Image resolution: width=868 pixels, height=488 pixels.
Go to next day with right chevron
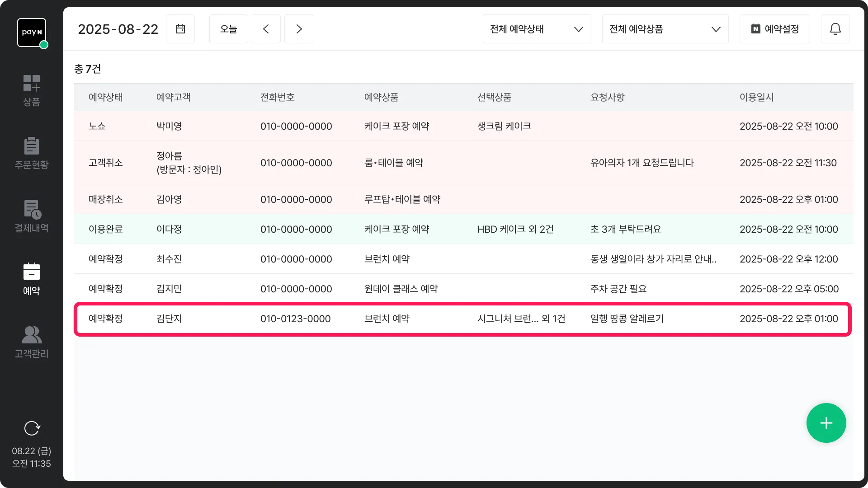point(299,29)
